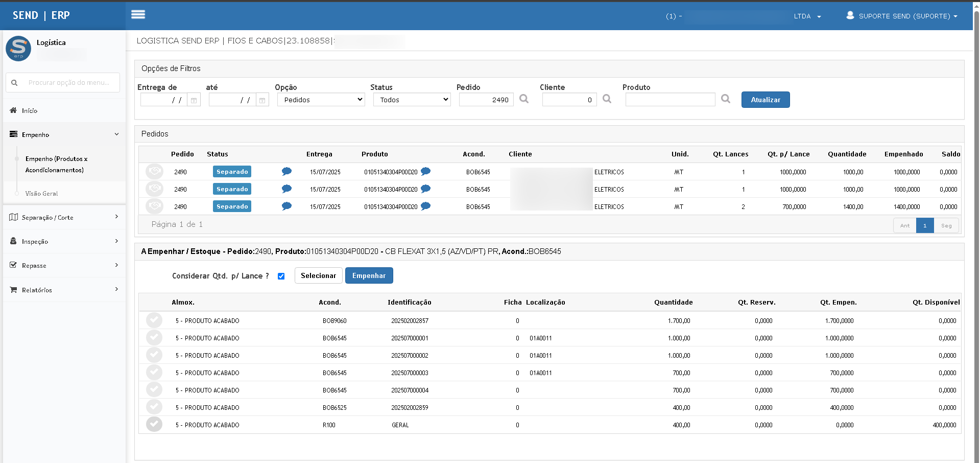Collapse the Empenho menu section
Screen dimensions: 980x463
[64, 134]
